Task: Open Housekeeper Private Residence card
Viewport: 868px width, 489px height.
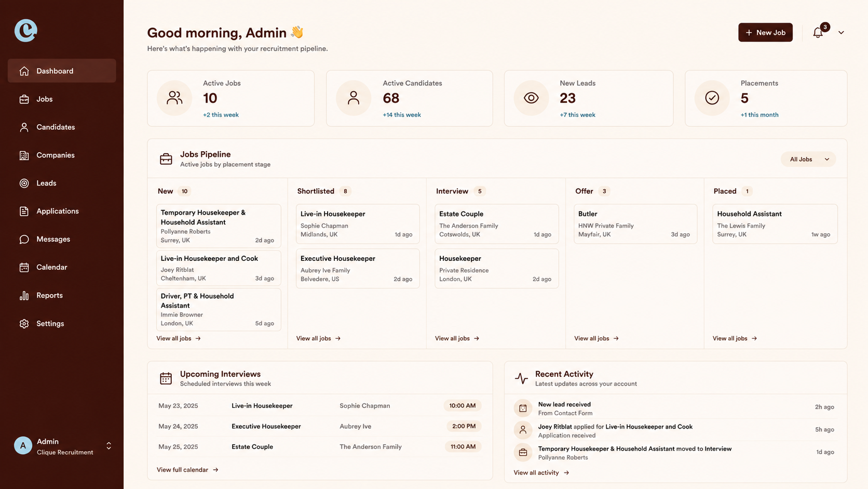Action: (x=497, y=268)
